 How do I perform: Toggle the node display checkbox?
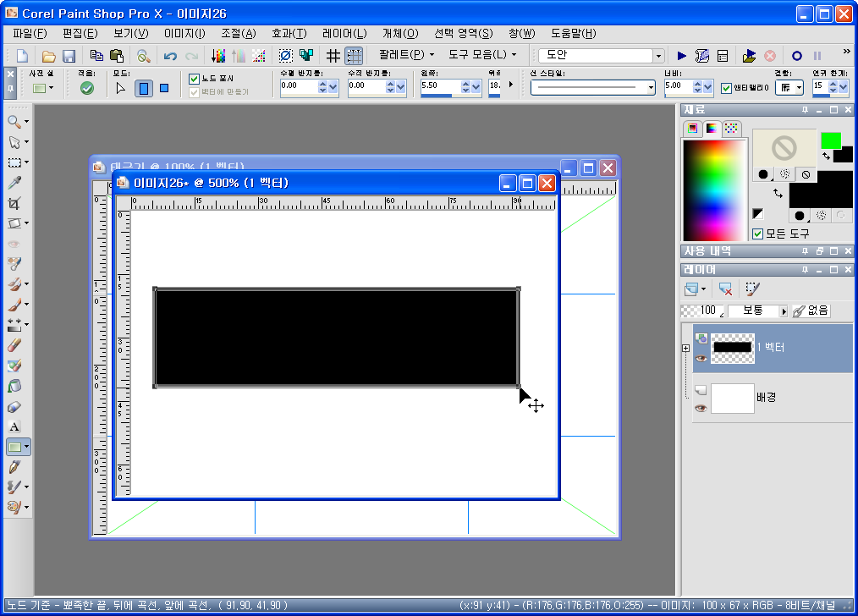(194, 79)
